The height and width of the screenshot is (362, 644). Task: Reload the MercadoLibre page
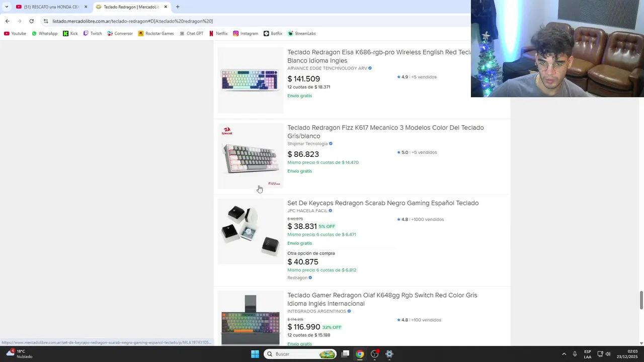[x=31, y=21]
